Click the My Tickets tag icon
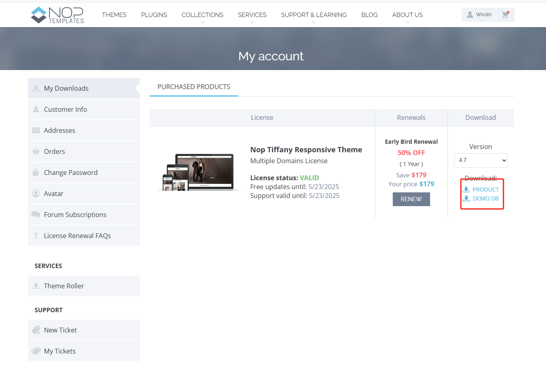The width and height of the screenshot is (546, 392). 36,351
